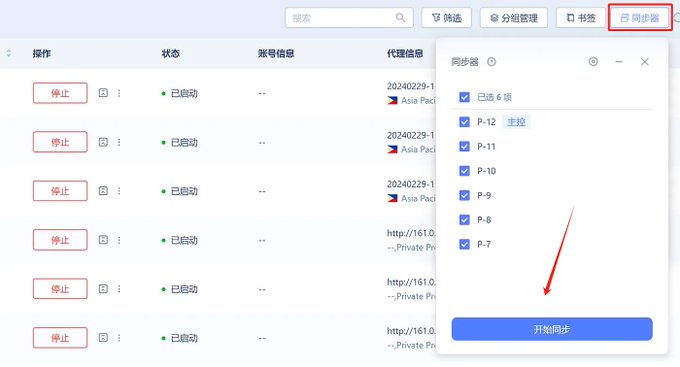Open the 筛选 filter button
The height and width of the screenshot is (367, 680).
click(446, 18)
